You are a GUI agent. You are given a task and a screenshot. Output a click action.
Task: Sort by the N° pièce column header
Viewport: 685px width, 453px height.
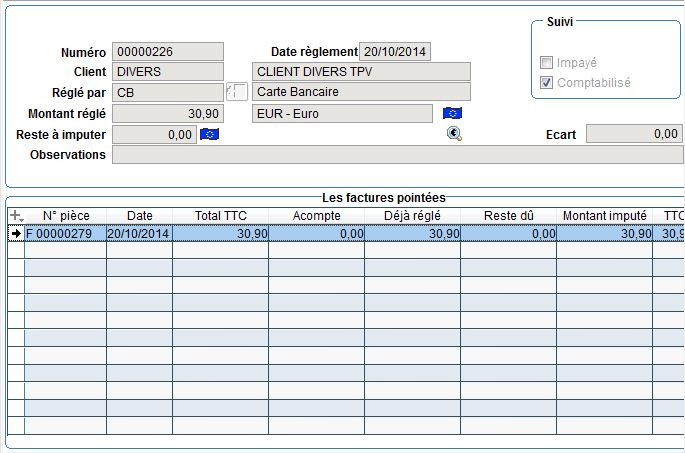66,216
